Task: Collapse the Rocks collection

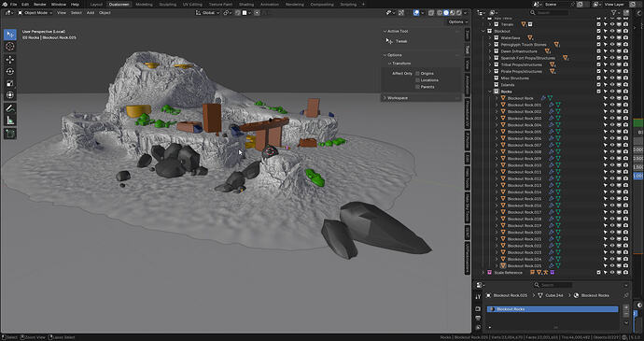Action: (x=490, y=92)
